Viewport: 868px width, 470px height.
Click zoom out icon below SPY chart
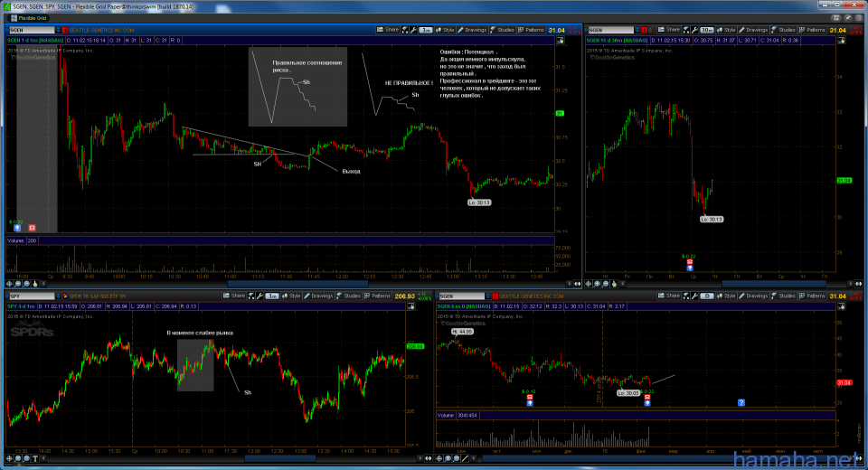point(26,458)
